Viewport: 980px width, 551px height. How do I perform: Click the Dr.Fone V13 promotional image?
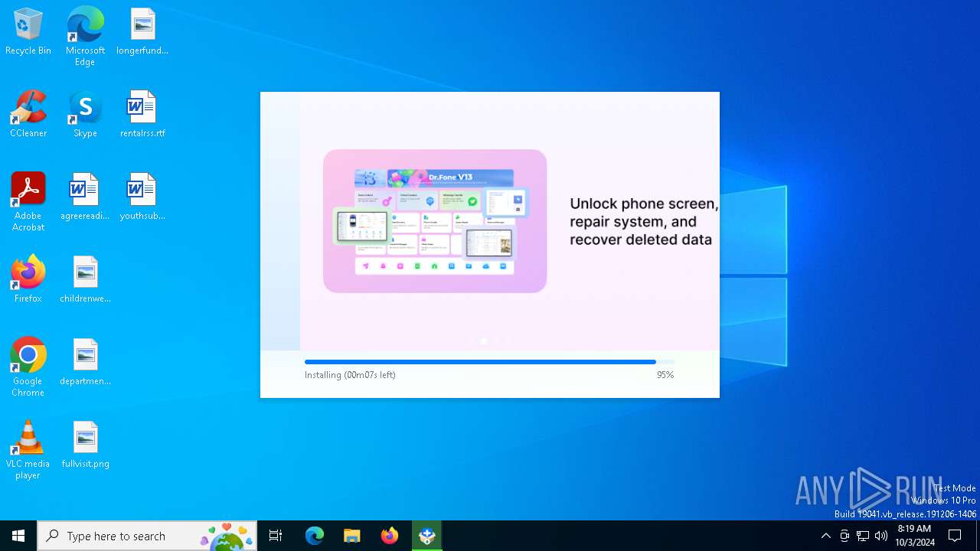tap(435, 221)
